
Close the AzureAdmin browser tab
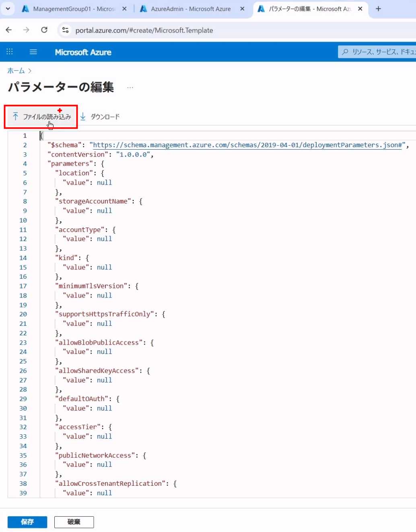(x=242, y=9)
